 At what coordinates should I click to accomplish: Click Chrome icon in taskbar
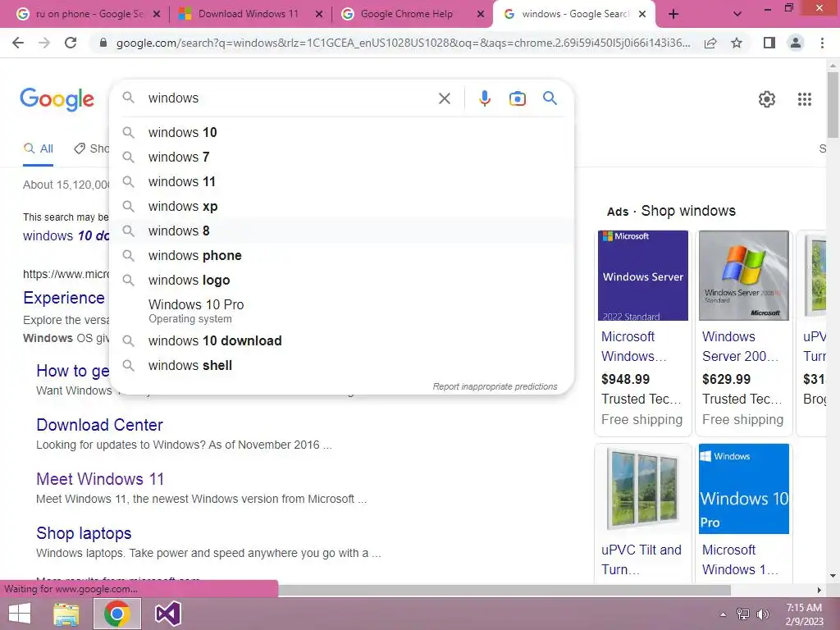click(117, 614)
